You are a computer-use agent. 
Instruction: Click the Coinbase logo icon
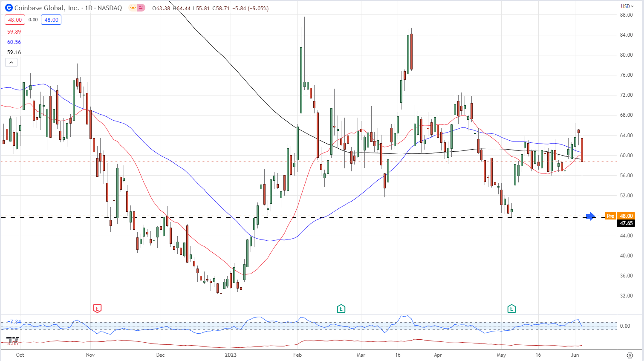tap(9, 8)
